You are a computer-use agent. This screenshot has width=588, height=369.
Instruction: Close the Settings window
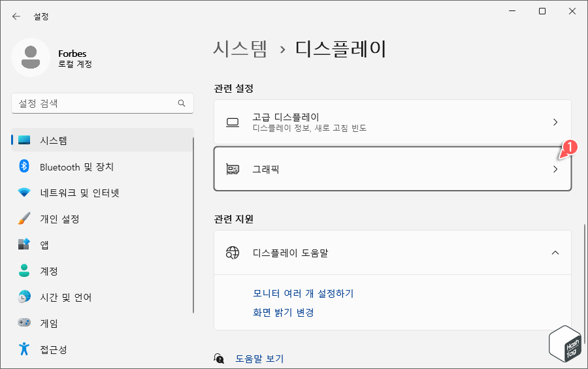[572, 11]
